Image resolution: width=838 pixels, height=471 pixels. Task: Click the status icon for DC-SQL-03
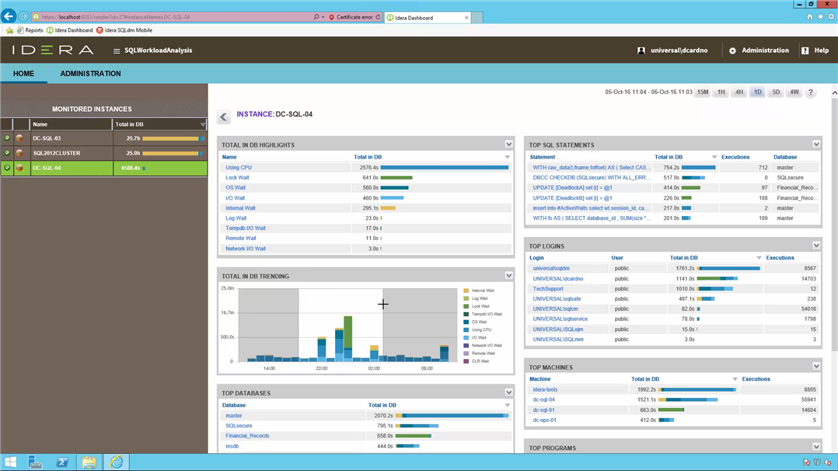tap(7, 138)
